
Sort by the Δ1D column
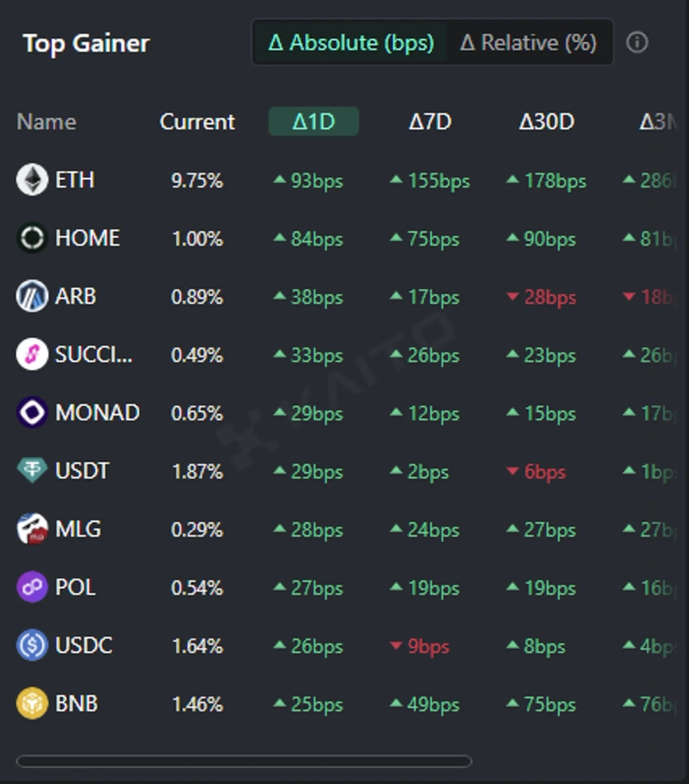313,121
